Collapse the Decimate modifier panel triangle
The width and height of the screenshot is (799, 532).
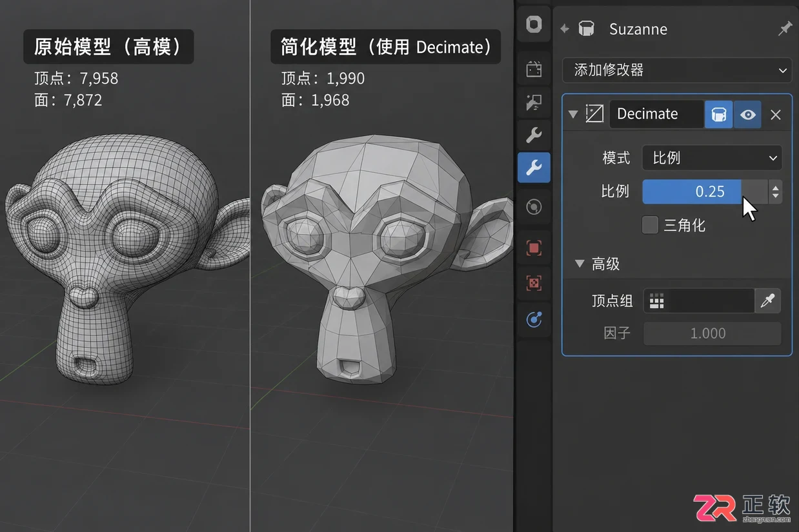click(572, 114)
